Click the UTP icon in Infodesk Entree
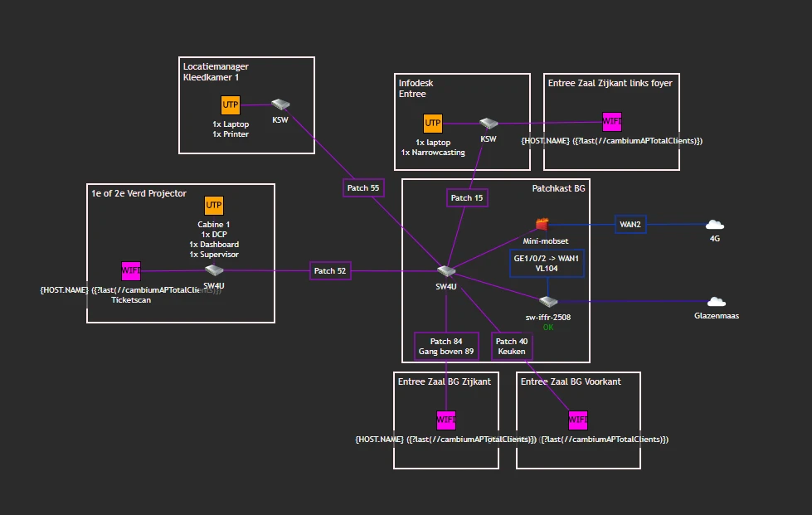This screenshot has width=812, height=515. click(x=433, y=123)
